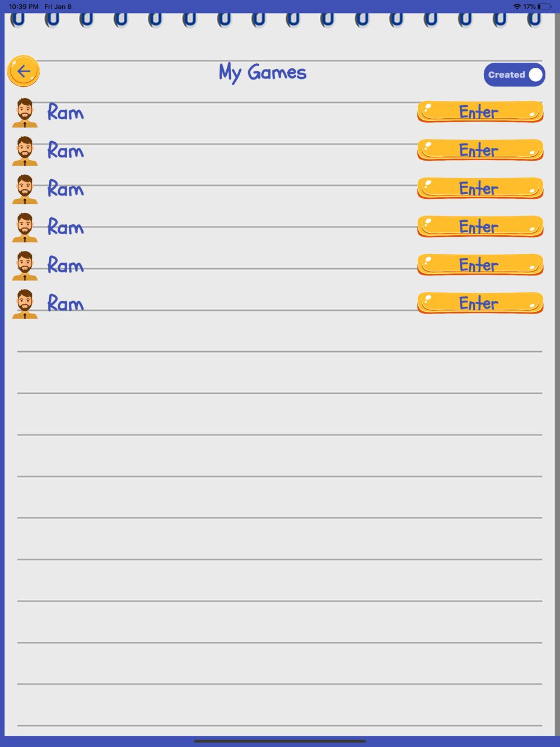Click Enter button for second Ram game
This screenshot has width=560, height=747.
click(480, 150)
